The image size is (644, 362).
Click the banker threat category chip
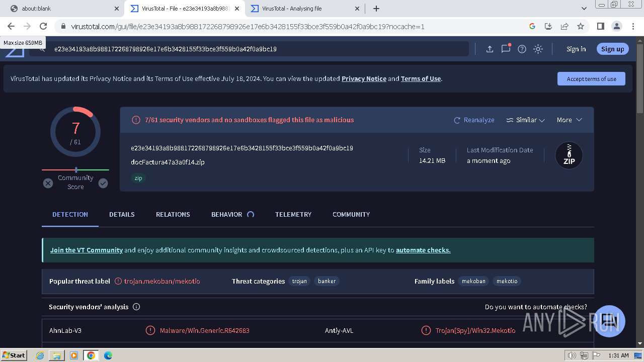pyautogui.click(x=327, y=281)
